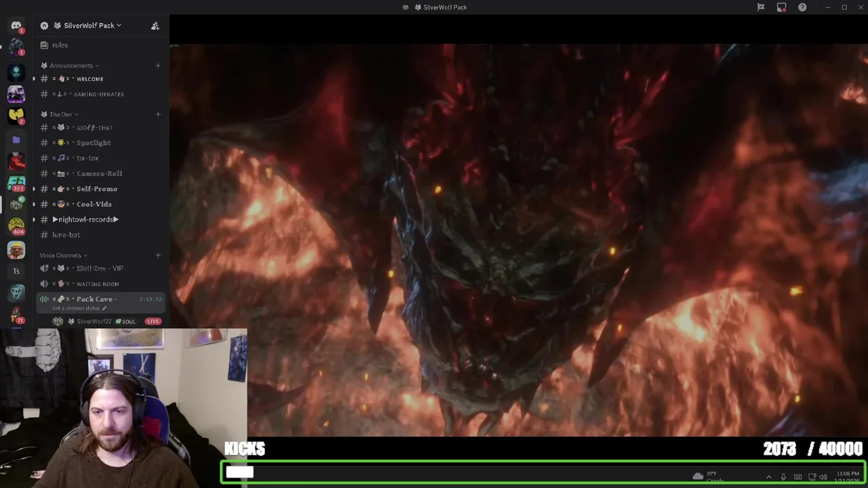This screenshot has width=868, height=488.
Task: Click SilverWolf127 user in voice channel
Action: 94,321
